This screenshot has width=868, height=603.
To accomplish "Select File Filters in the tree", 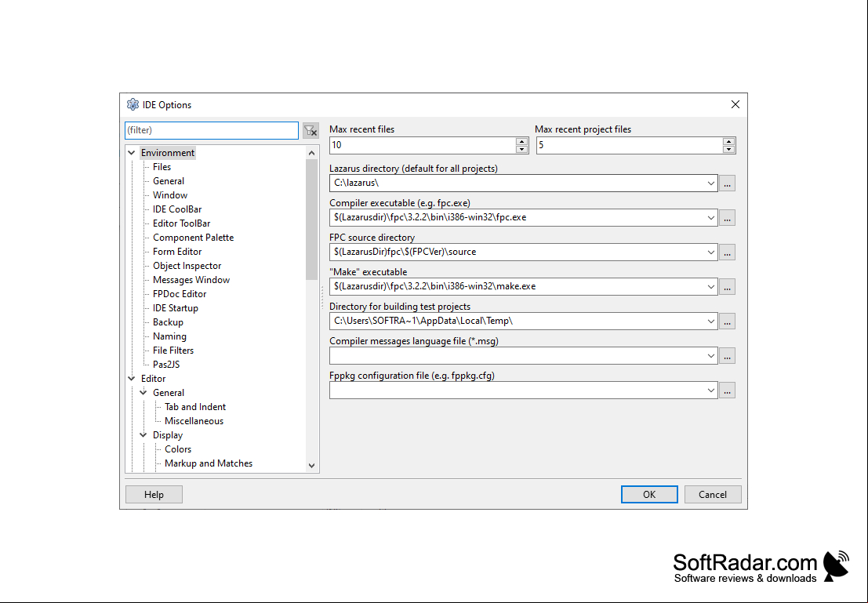I will tap(173, 351).
